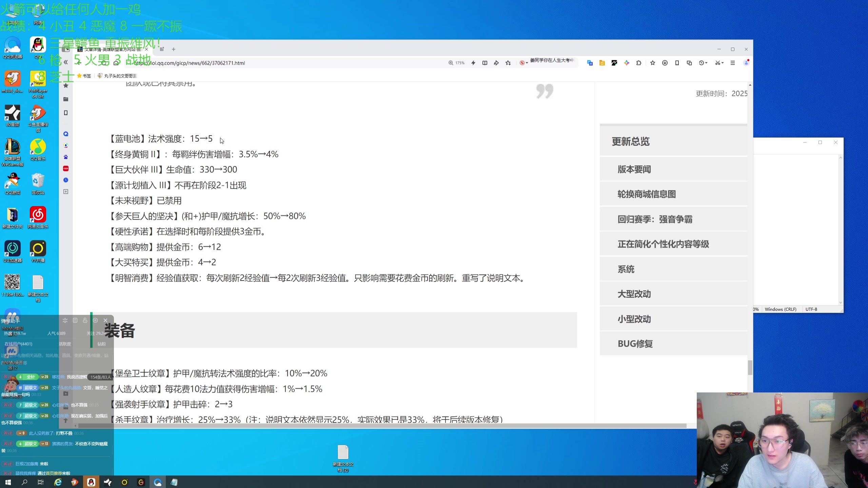Toggle the danmaku overlay collapse icon
Screen dimensions: 868x488
pos(65,320)
